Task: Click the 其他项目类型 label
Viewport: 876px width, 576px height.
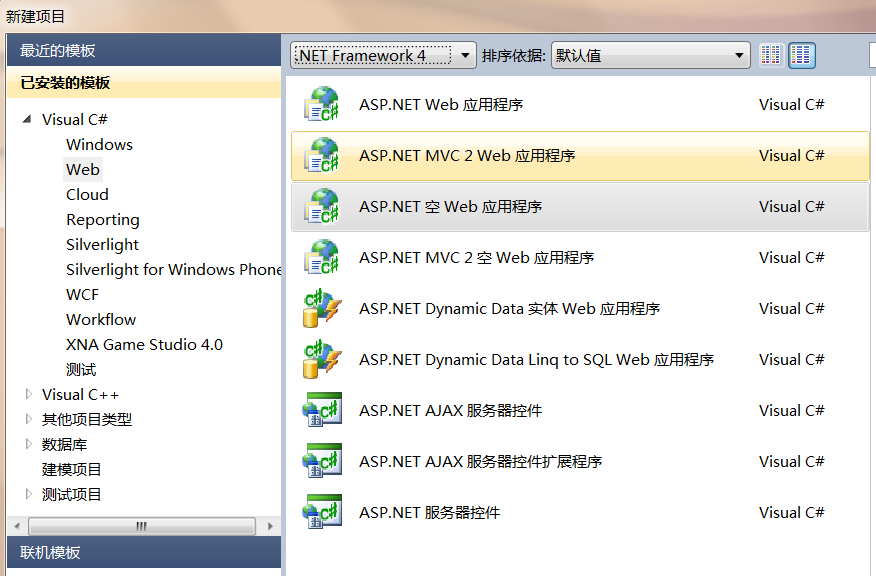Action: (x=87, y=419)
